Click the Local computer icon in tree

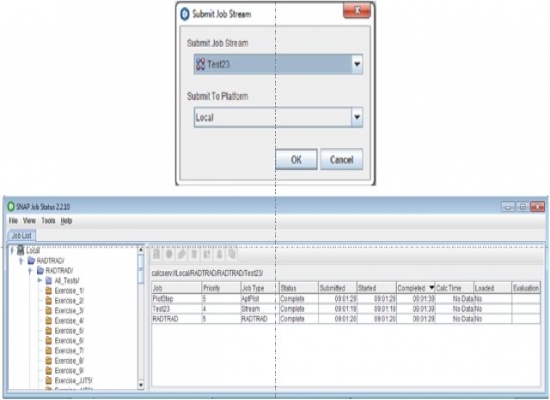click(21, 250)
